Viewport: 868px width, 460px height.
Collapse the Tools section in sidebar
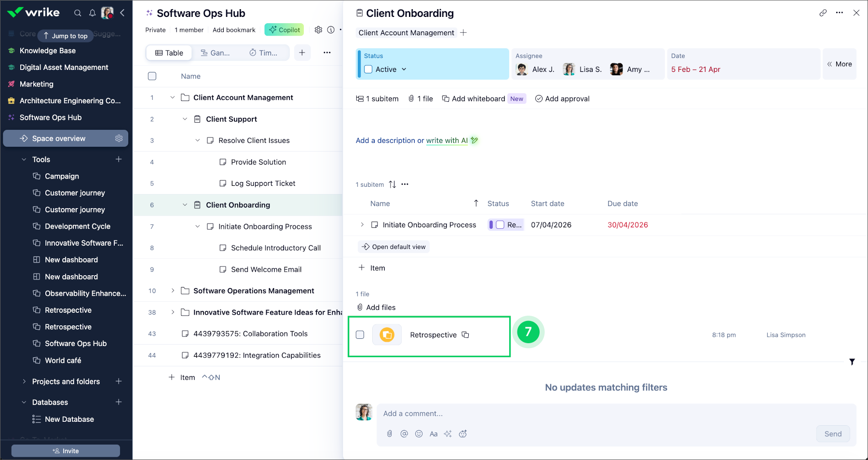pyautogui.click(x=24, y=159)
